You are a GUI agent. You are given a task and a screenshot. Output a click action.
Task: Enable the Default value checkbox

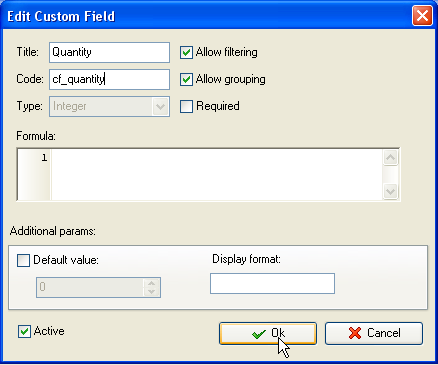(23, 260)
